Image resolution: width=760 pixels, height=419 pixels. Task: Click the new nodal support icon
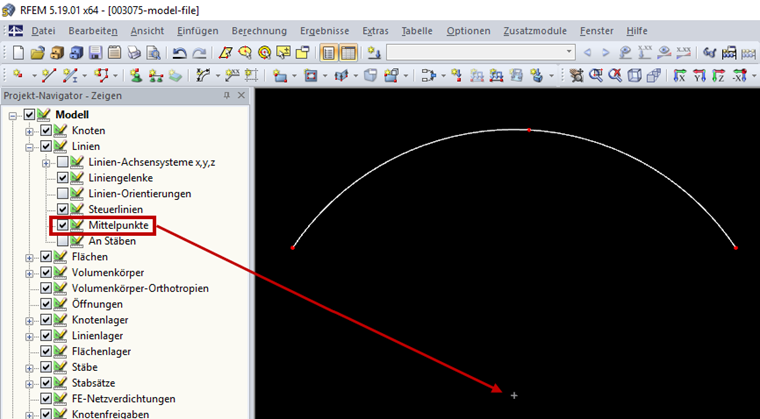click(137, 75)
